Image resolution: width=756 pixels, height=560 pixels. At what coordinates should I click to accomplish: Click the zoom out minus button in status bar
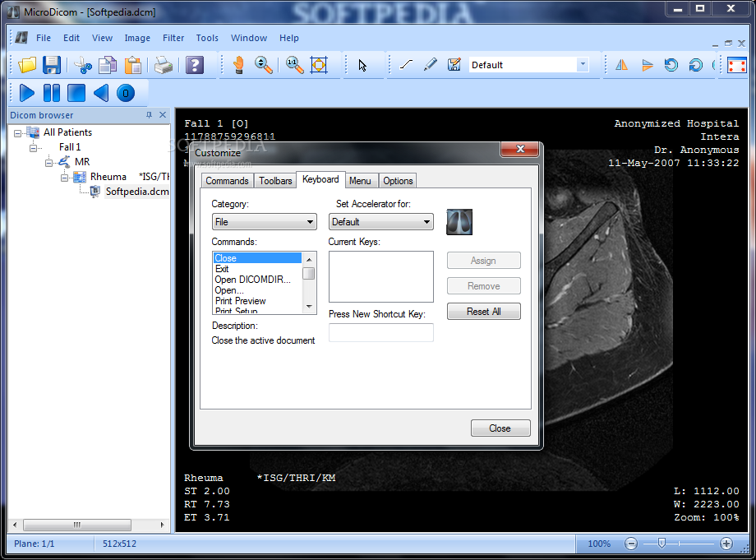(x=630, y=544)
